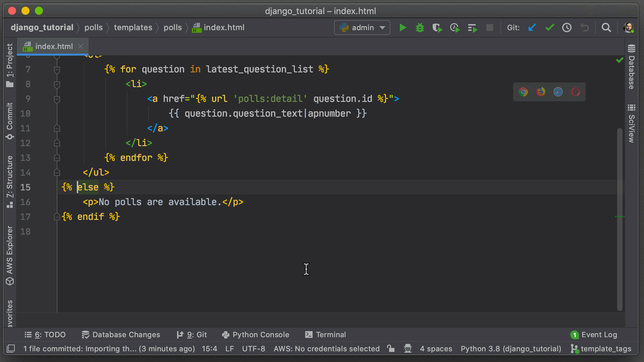Open the Commit tool window
The height and width of the screenshot is (362, 644).
coord(10,121)
